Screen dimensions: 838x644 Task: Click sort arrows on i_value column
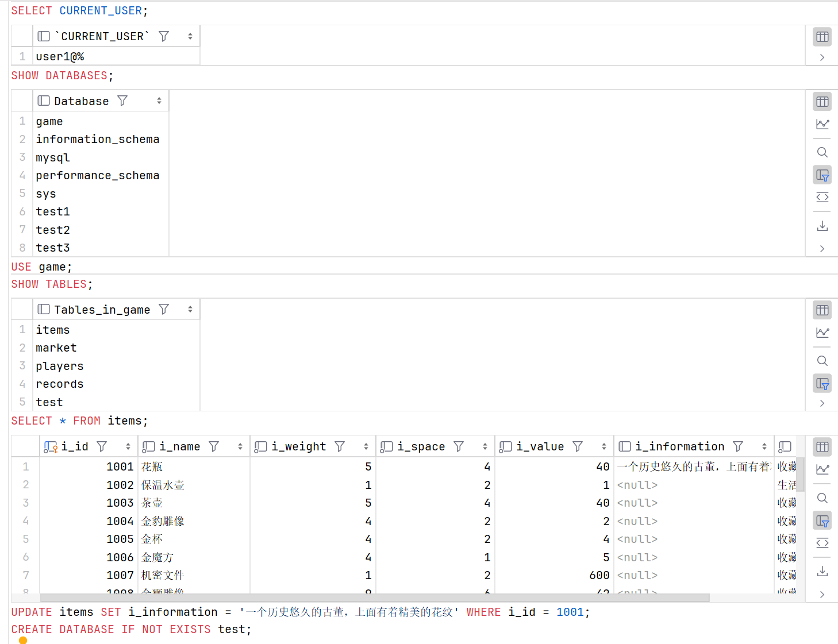point(604,446)
